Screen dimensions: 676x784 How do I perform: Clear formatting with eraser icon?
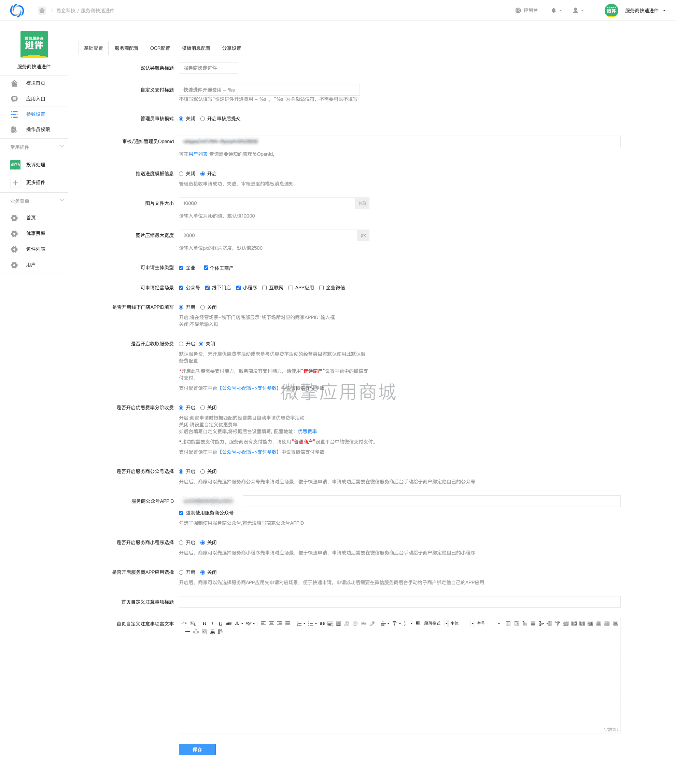pos(372,623)
